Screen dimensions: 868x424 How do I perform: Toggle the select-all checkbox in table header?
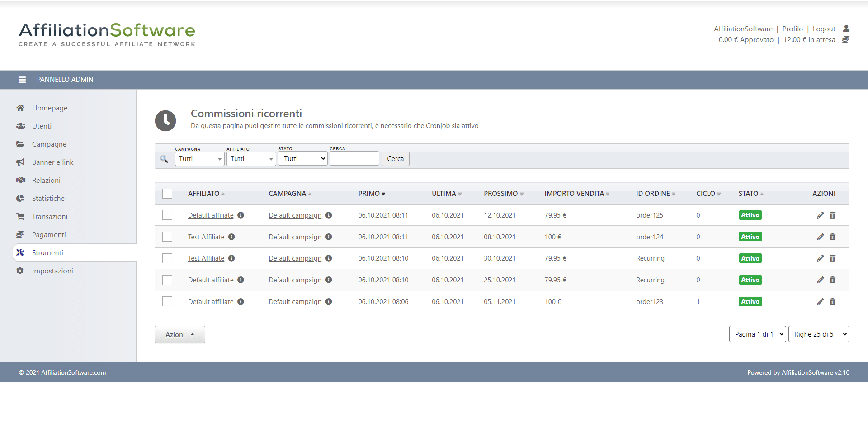coord(167,194)
